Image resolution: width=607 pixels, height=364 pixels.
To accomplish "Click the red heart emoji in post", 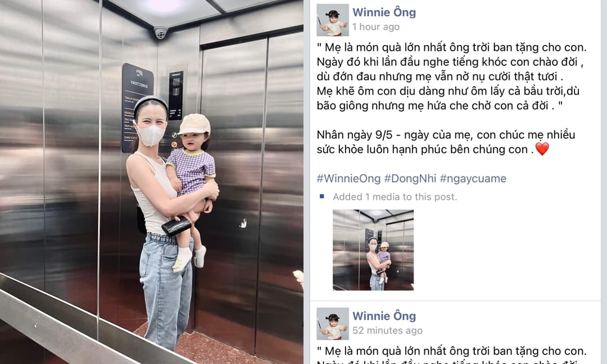I will click(x=542, y=149).
